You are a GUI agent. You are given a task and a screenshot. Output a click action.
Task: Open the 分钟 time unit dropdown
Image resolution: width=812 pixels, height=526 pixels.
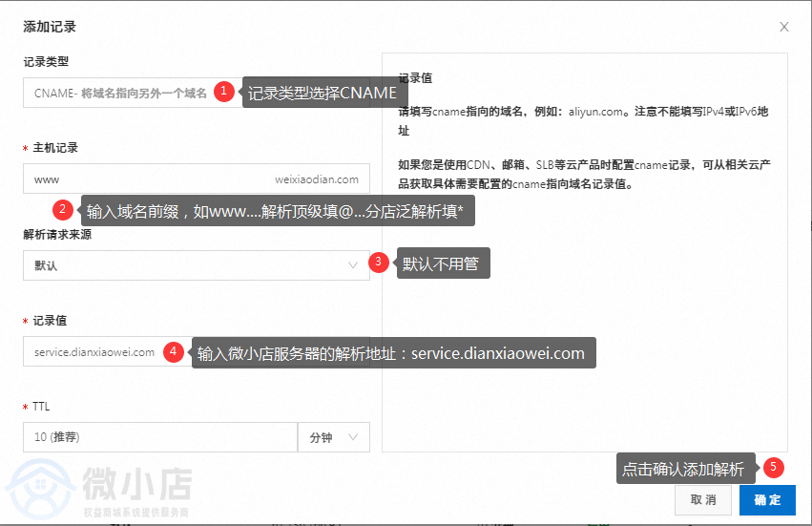click(x=334, y=437)
